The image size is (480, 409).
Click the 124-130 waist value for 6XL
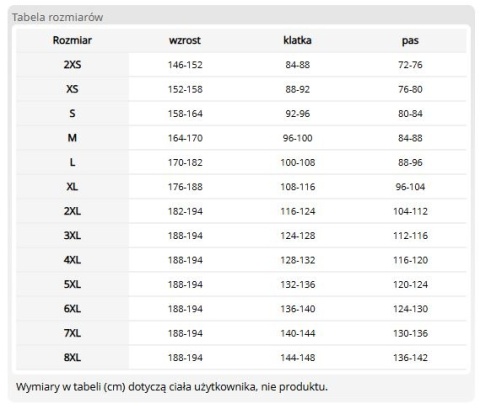(410, 309)
